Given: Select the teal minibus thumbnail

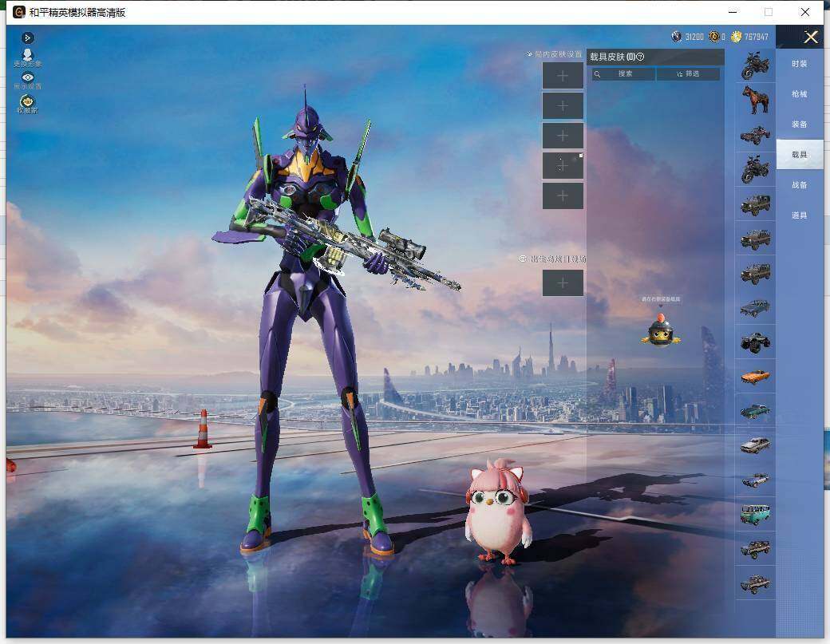Looking at the screenshot, I should (755, 515).
